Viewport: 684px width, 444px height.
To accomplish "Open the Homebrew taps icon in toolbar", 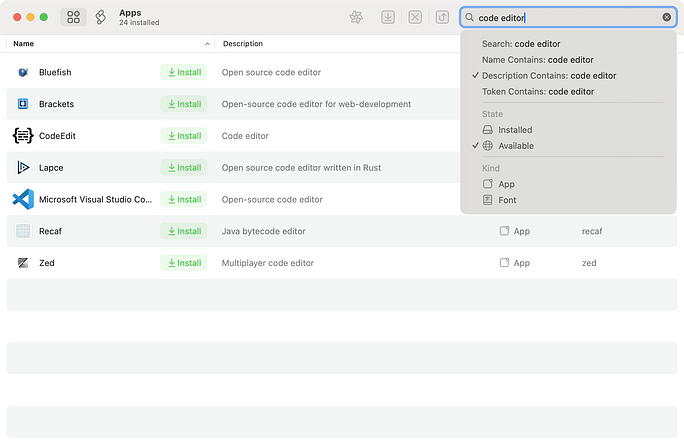I will pyautogui.click(x=100, y=17).
